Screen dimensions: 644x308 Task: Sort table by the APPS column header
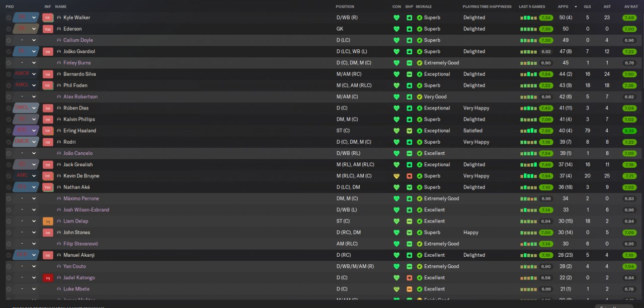tap(563, 7)
